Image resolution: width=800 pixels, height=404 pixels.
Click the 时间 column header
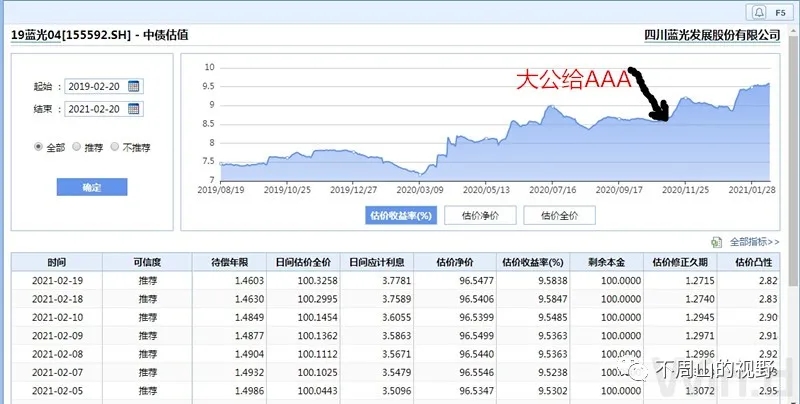57,262
